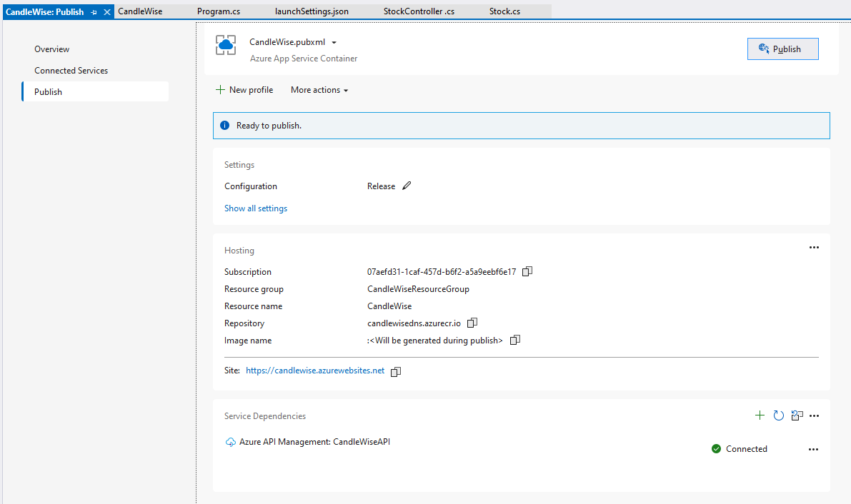The width and height of the screenshot is (851, 504).
Task: Pin the CandleWise Publish tab
Action: click(x=92, y=11)
